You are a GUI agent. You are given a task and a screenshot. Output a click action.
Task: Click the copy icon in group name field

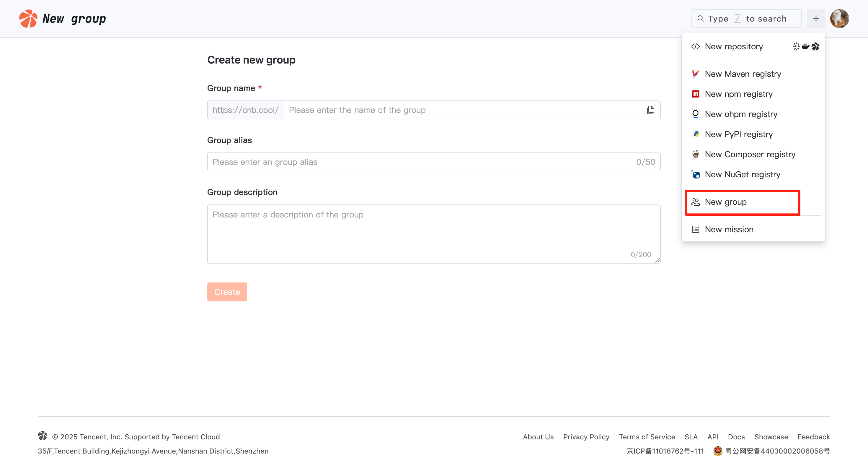pos(650,110)
